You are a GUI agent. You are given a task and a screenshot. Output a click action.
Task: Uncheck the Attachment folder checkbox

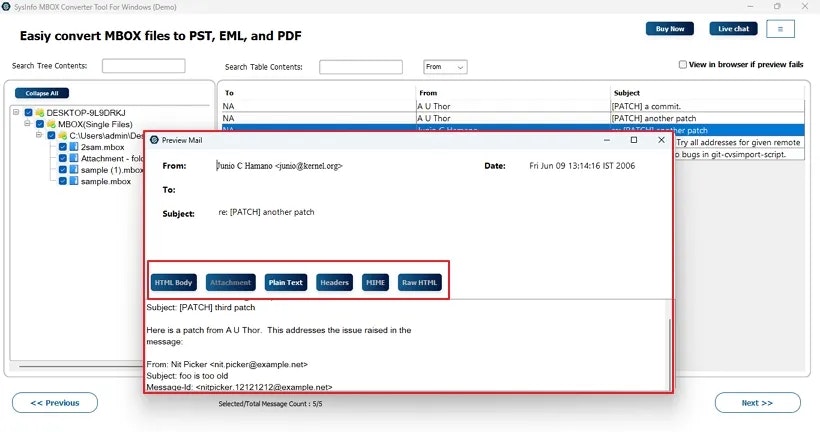coord(63,158)
